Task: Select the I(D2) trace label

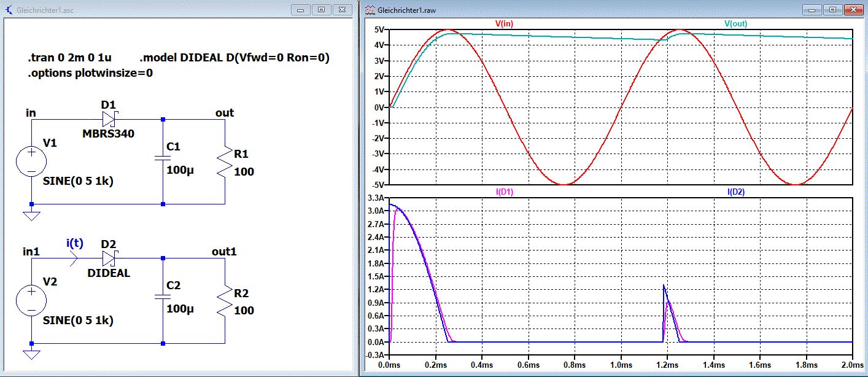Action: 736,192
